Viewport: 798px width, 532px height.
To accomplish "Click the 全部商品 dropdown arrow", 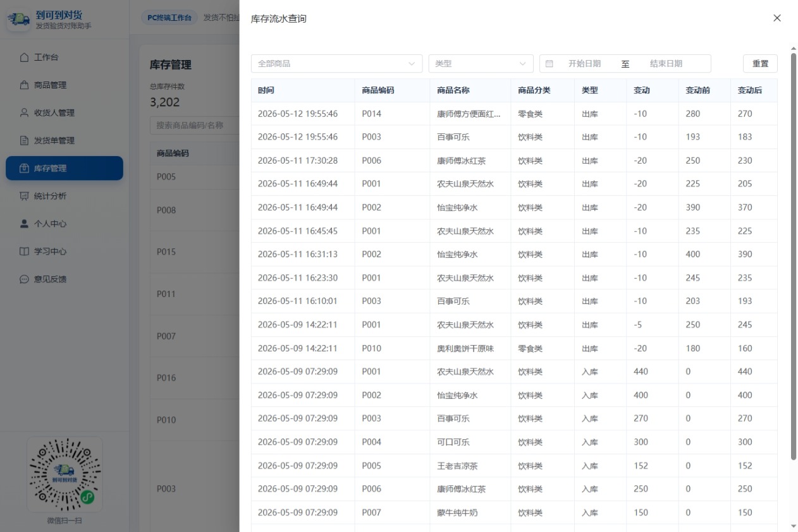I will [411, 64].
